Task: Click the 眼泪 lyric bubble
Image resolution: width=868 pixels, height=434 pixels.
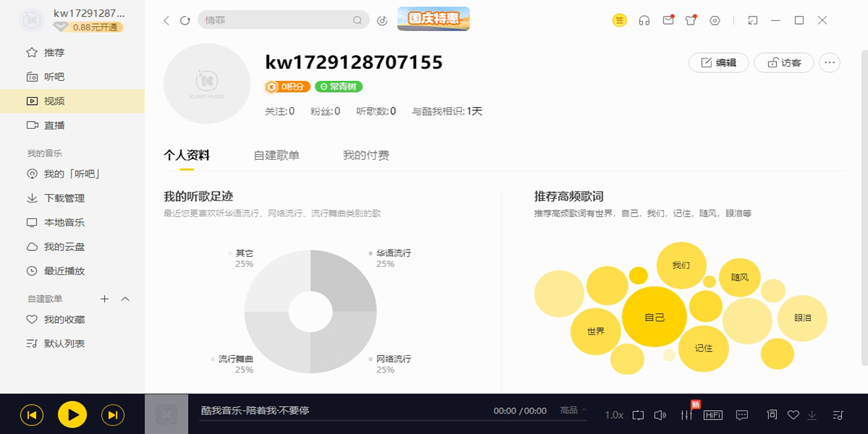Action: pos(802,318)
